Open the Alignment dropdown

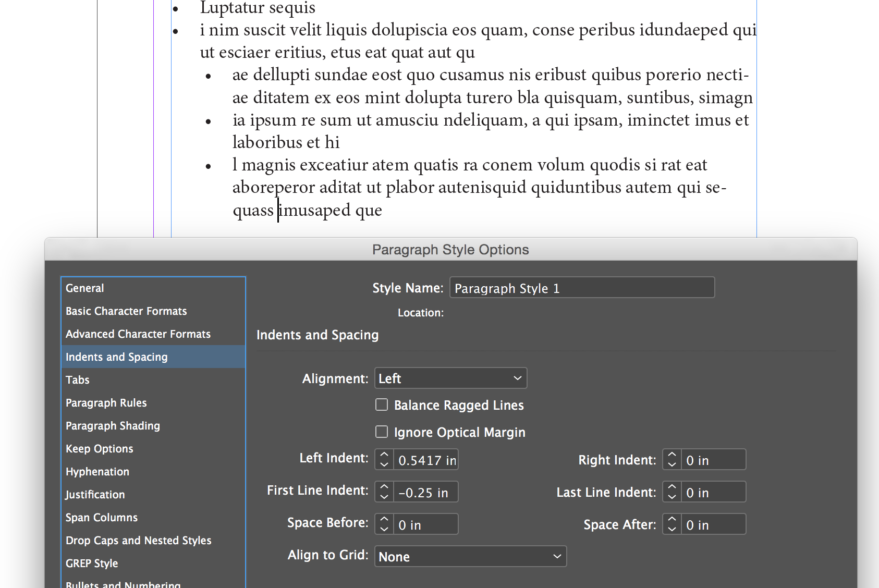450,378
